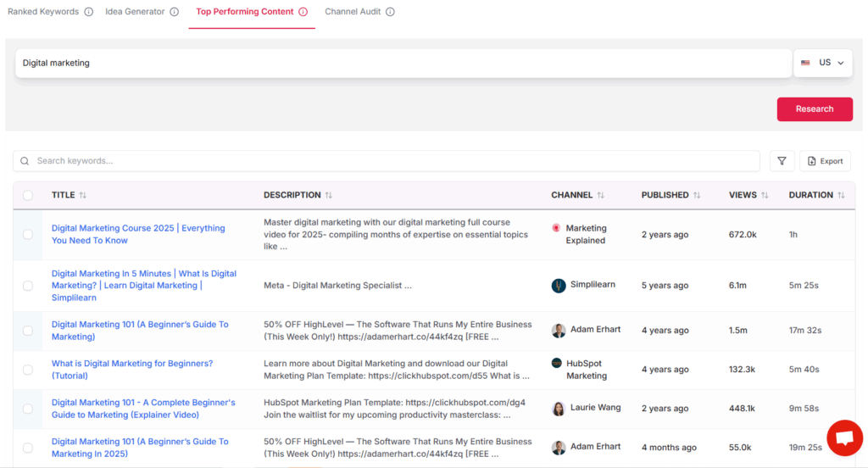Screen dimensions: 868x468
Task: Select the Top Performing Content tab
Action: [245, 12]
